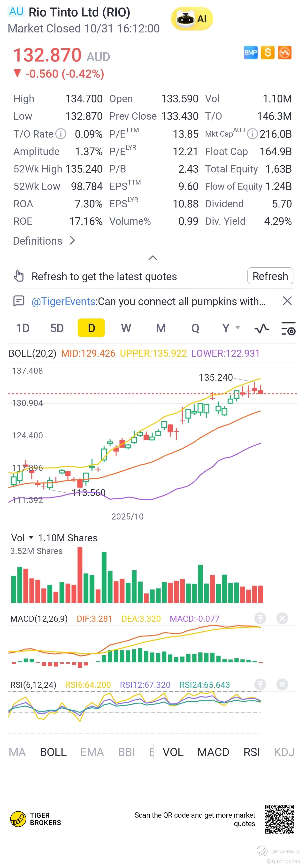Tap the 2025/10 date axis label
Image resolution: width=306 pixels, height=868 pixels.
pyautogui.click(x=127, y=516)
